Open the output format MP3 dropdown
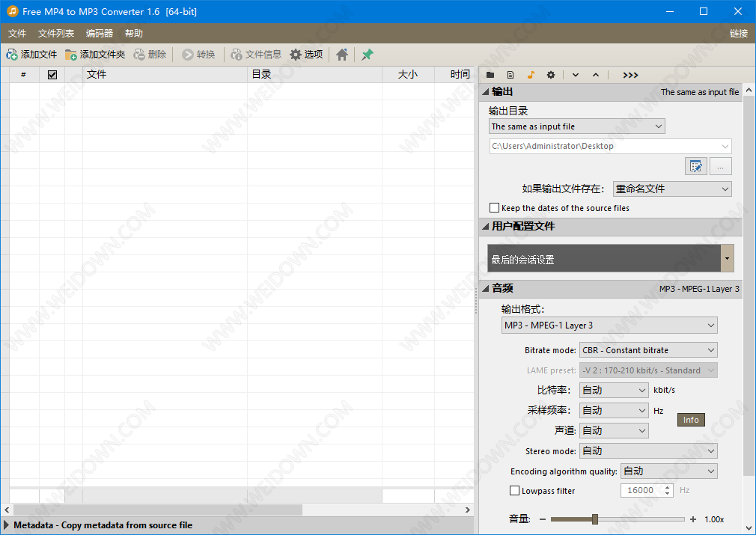756x535 pixels. pyautogui.click(x=609, y=325)
